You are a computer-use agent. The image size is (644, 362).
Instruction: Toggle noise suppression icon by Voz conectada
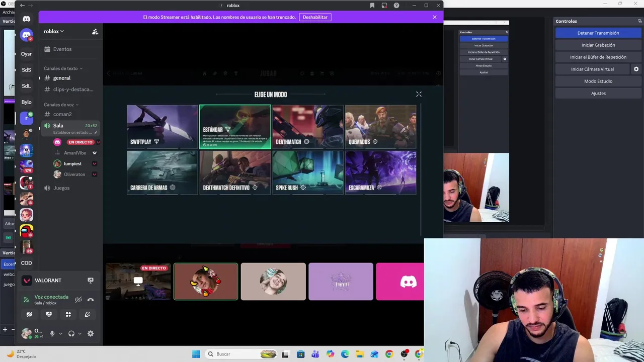[78, 300]
